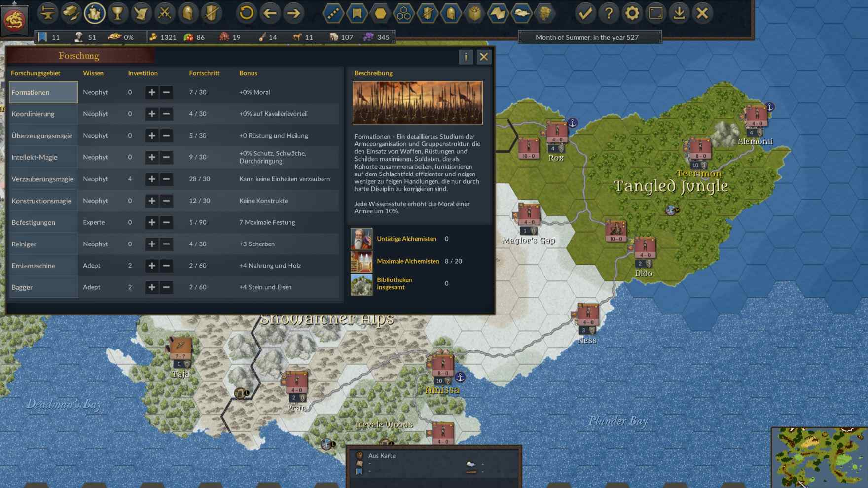Increase investment for Bagger
868x488 pixels.
pos(152,287)
